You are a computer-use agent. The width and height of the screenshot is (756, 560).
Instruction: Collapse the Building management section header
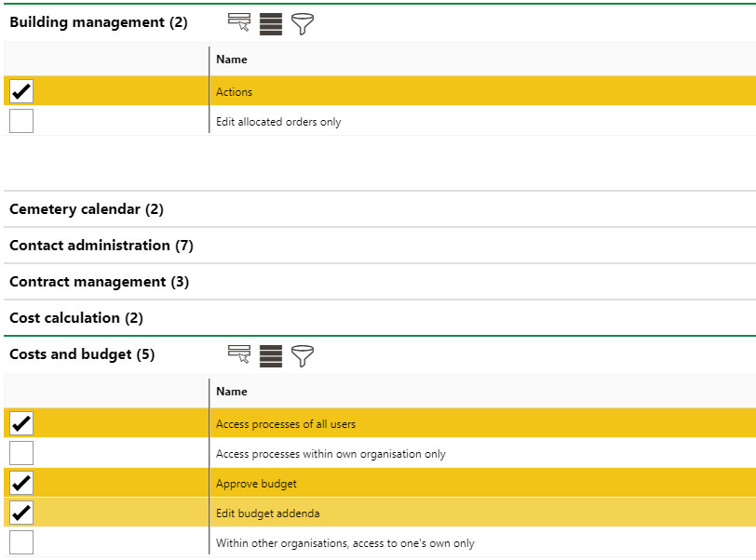tap(98, 22)
